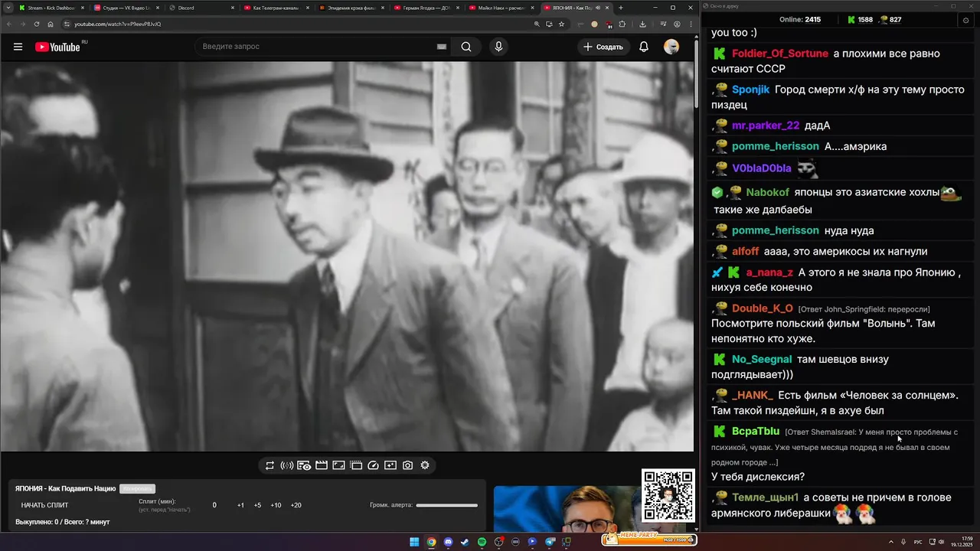This screenshot has height=551, width=980.
Task: Open the on-screen keyboard icon in search box
Action: point(442,47)
